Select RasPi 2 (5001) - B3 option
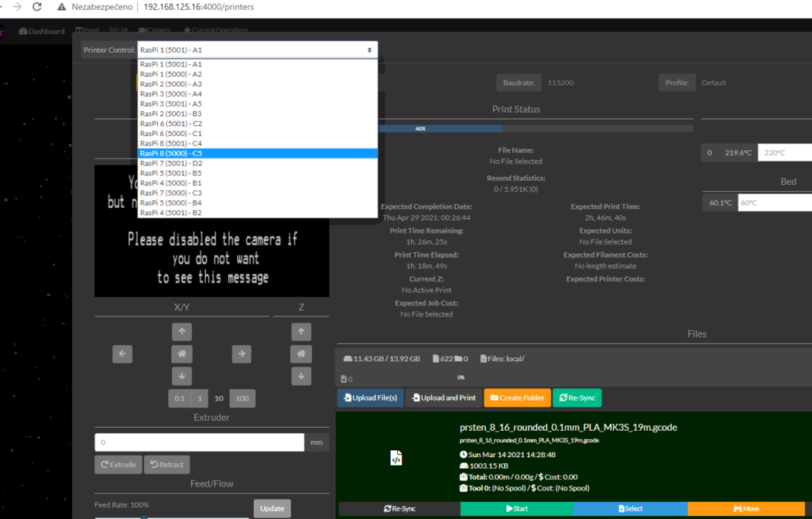The width and height of the screenshot is (812, 519). coord(257,114)
